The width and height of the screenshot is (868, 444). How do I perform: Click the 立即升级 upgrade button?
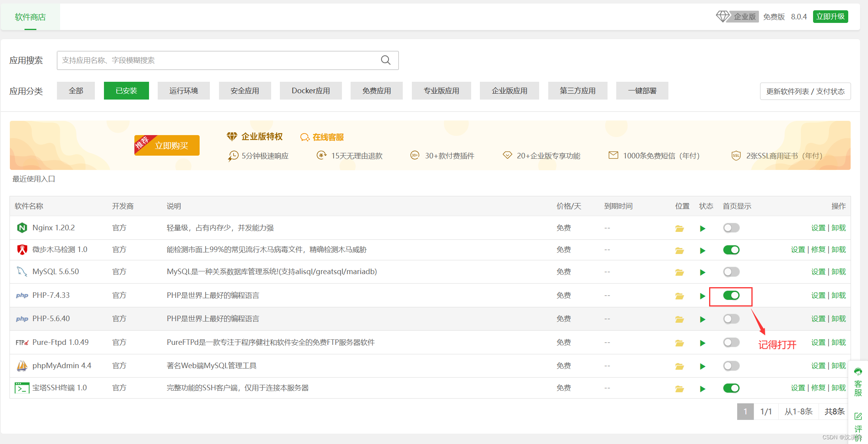pyautogui.click(x=830, y=17)
